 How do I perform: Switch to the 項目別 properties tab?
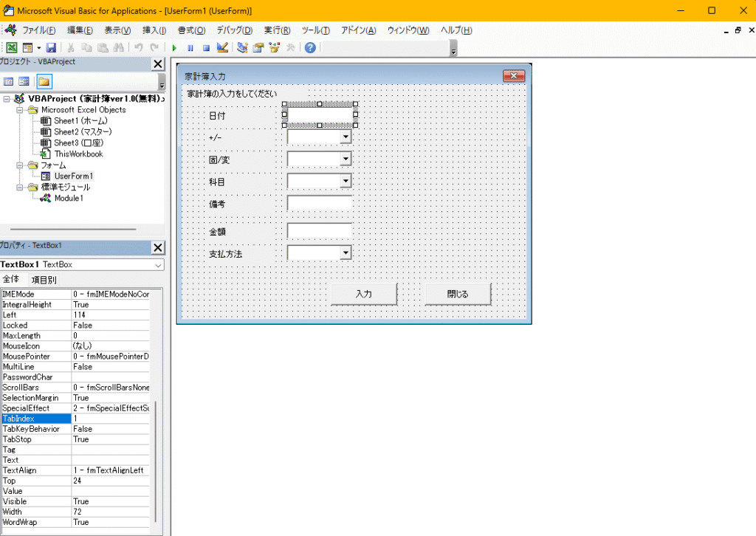click(44, 280)
